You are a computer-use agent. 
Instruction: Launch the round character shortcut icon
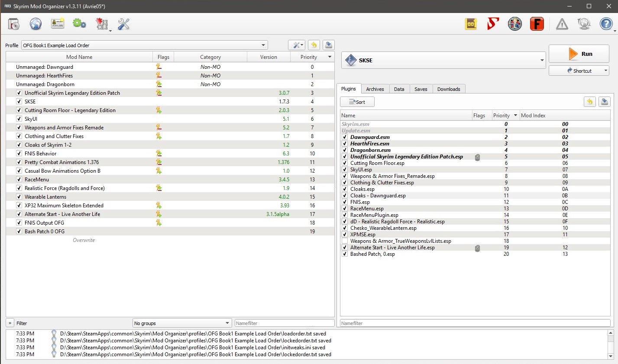click(x=515, y=24)
